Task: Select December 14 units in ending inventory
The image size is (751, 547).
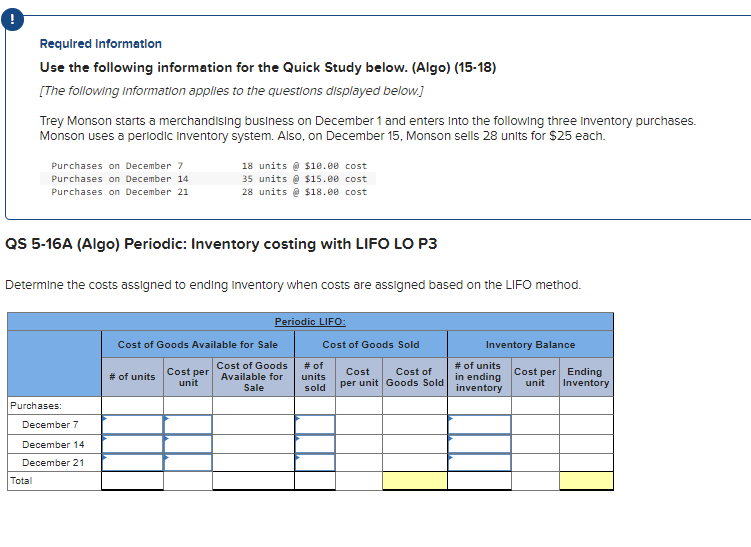Action: (479, 444)
